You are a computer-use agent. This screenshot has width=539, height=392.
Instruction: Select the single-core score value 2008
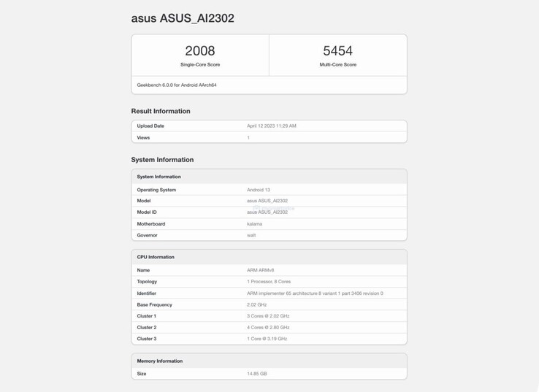(200, 51)
